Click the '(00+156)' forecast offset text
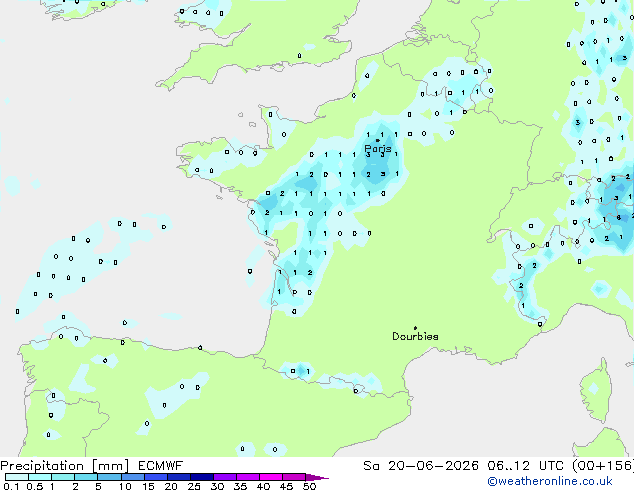The image size is (634, 490). 603,466
